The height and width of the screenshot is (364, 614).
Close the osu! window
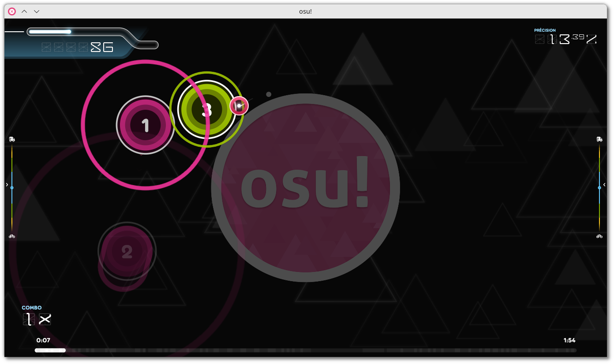click(x=12, y=11)
